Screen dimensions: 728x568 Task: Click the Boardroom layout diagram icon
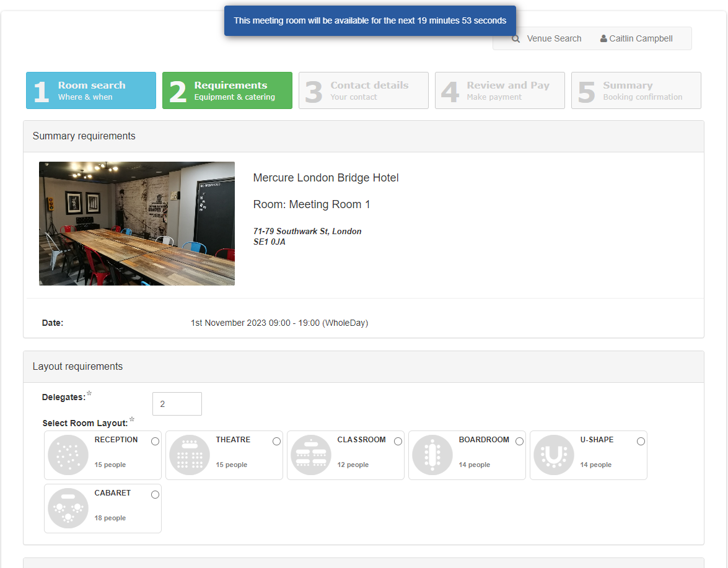click(432, 455)
